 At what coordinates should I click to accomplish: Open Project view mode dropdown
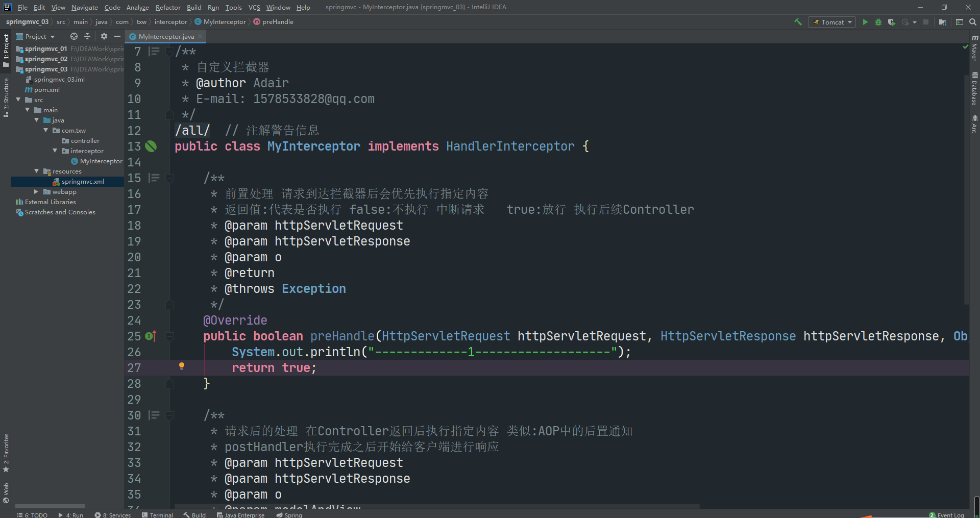tap(36, 36)
